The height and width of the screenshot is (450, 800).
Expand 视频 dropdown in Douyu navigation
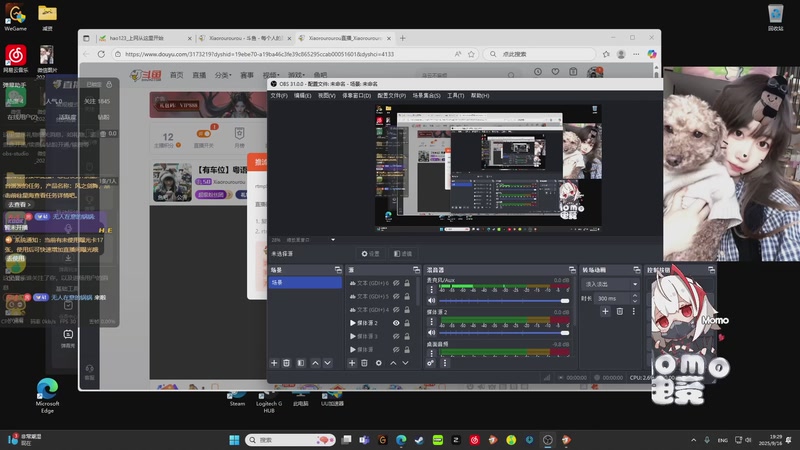(271, 75)
